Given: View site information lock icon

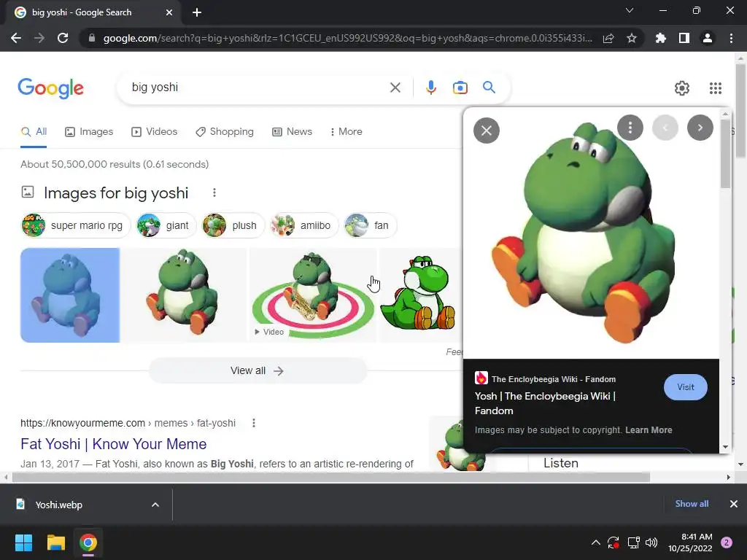Looking at the screenshot, I should coord(92,38).
